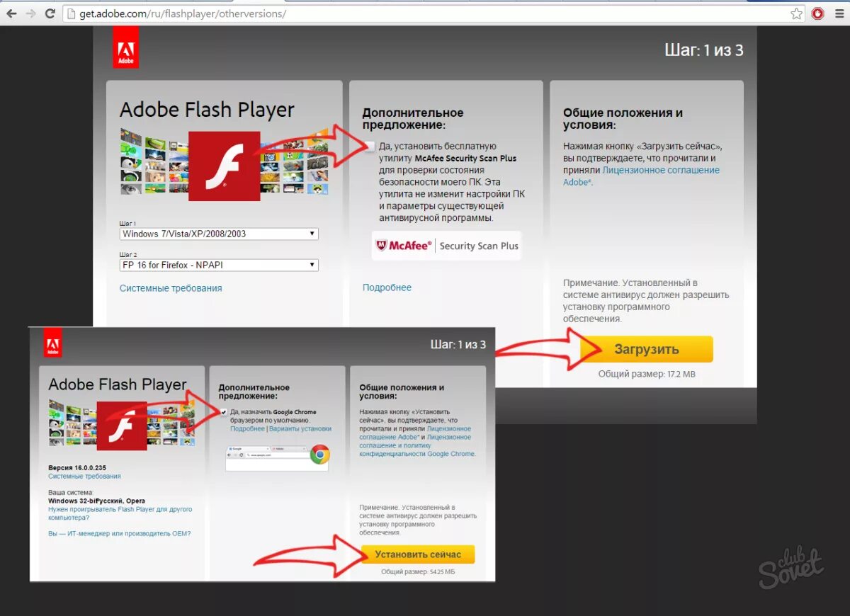Click the Общие положения и условия heading on main page
This screenshot has width=850, height=616.
coord(623,119)
